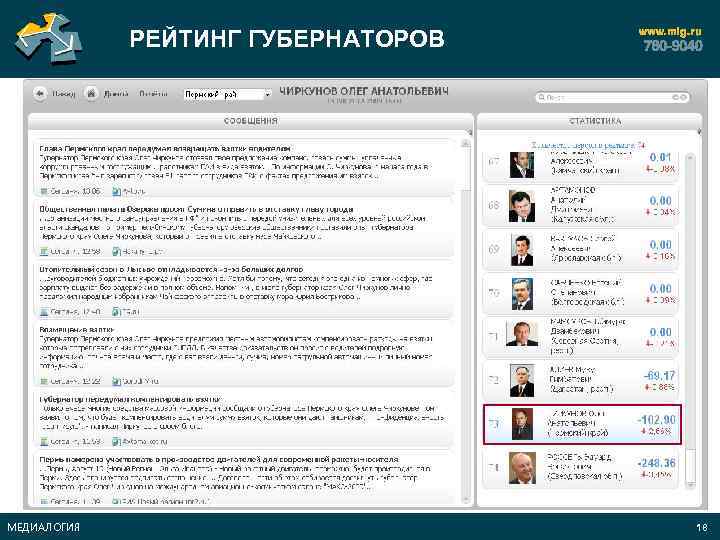Open headline about Общественная палата Озерска
This screenshot has height=540, width=720.
pos(196,209)
